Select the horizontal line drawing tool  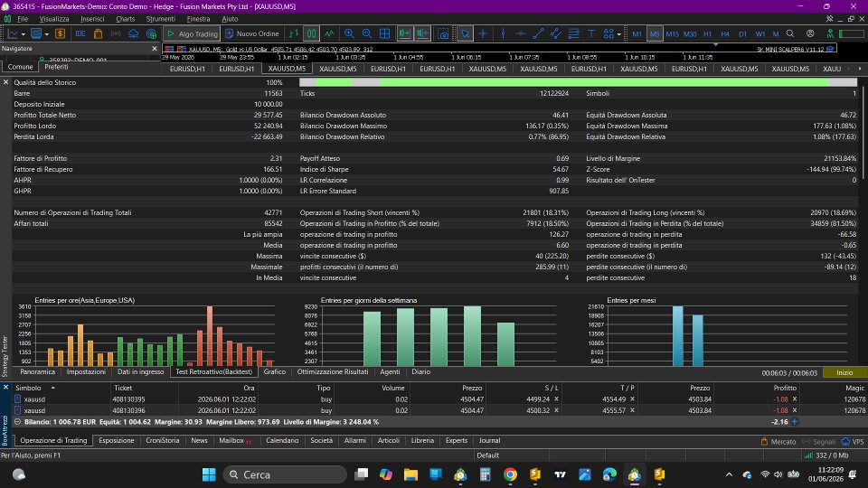pyautogui.click(x=521, y=33)
